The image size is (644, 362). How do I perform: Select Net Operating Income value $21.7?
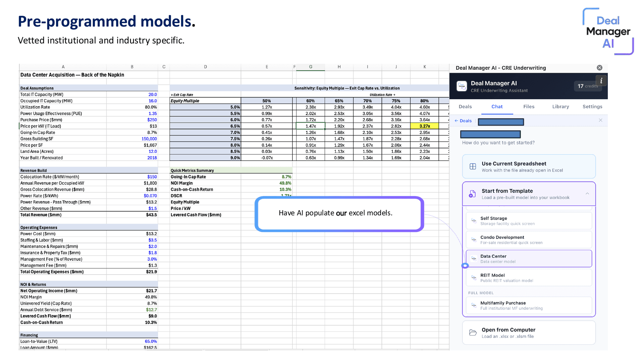pos(132,291)
